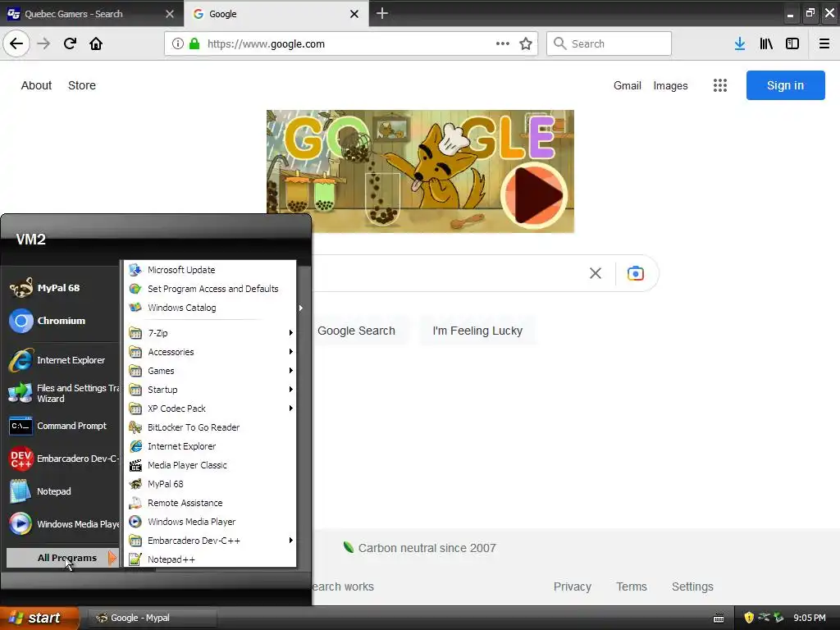Play the Google doodle game
The width and height of the screenshot is (840, 630).
[x=534, y=195]
